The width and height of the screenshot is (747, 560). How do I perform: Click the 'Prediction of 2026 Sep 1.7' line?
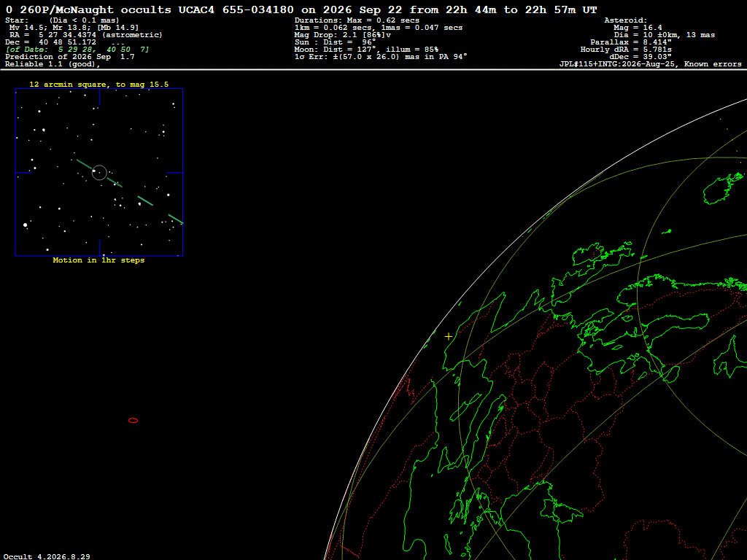click(x=70, y=57)
